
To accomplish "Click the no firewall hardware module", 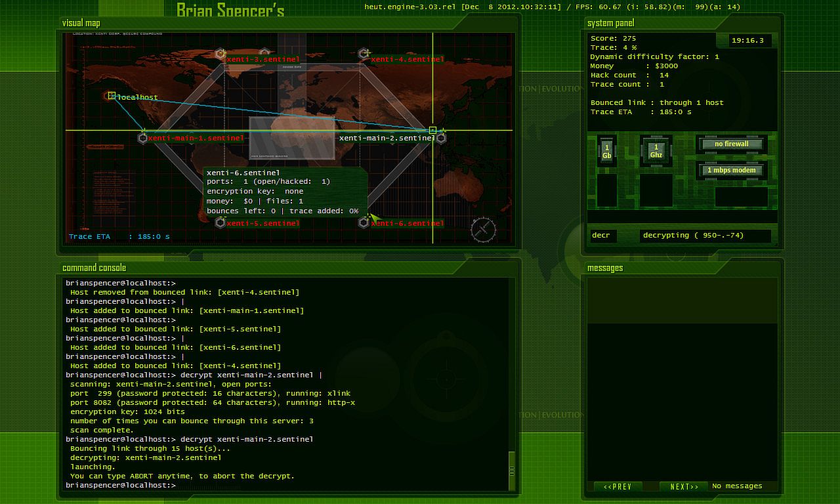I will click(x=732, y=144).
